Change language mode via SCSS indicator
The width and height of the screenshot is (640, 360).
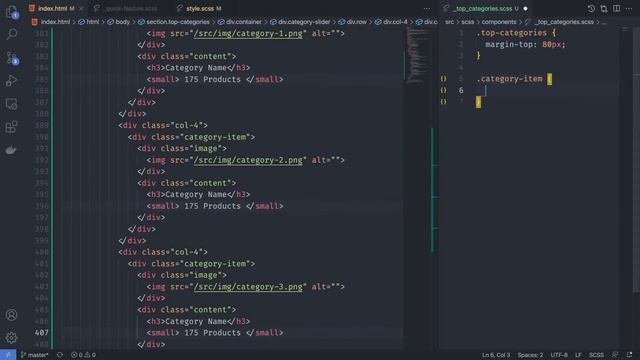tap(596, 355)
